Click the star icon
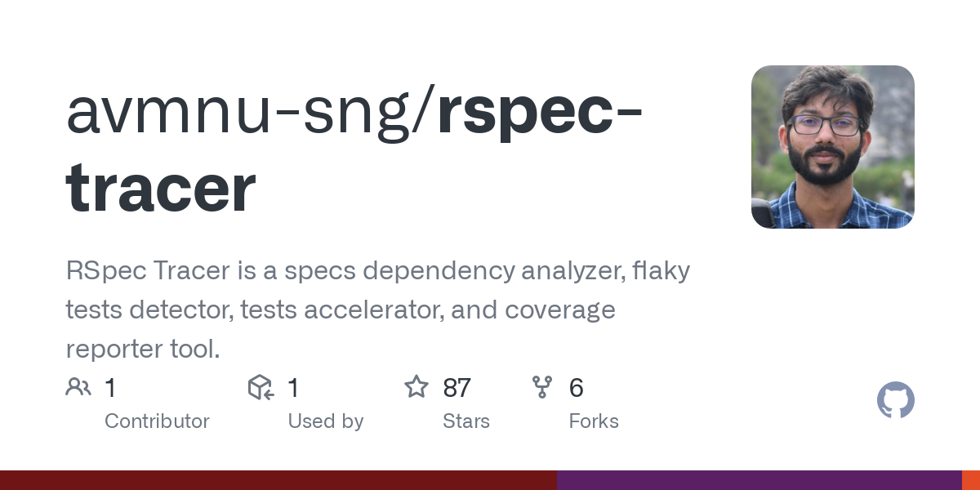Screen dimensions: 980x490 click(x=416, y=386)
